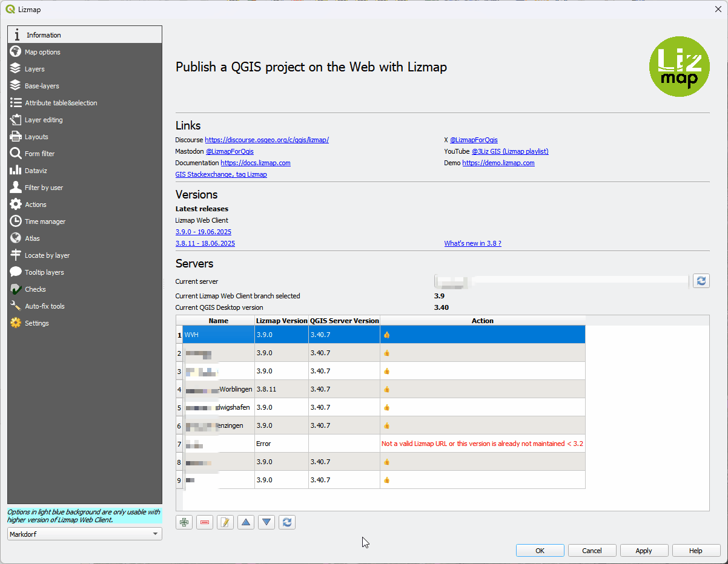Screen dimensions: 728x564
Task: Open the X @LizmapForQgis link
Action: pos(474,140)
